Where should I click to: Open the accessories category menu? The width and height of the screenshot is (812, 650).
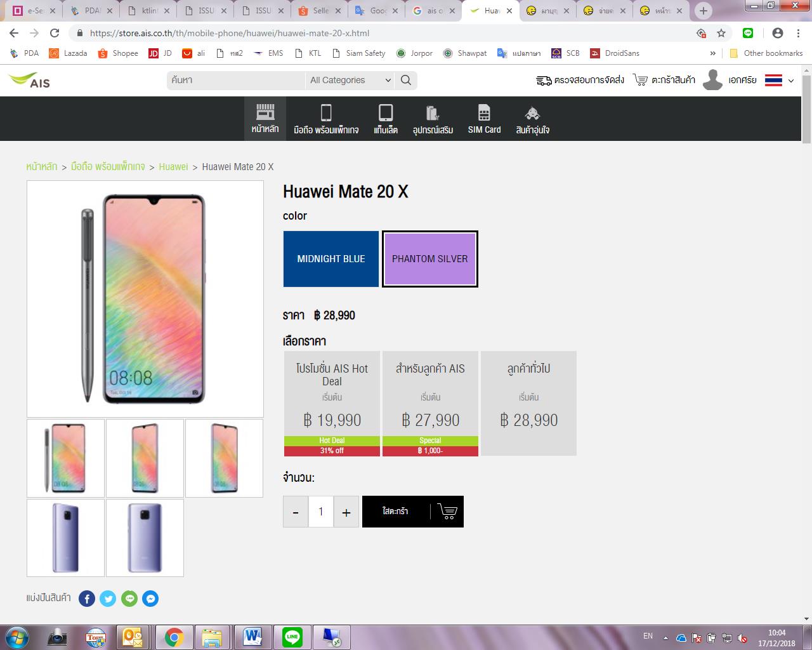coord(433,119)
